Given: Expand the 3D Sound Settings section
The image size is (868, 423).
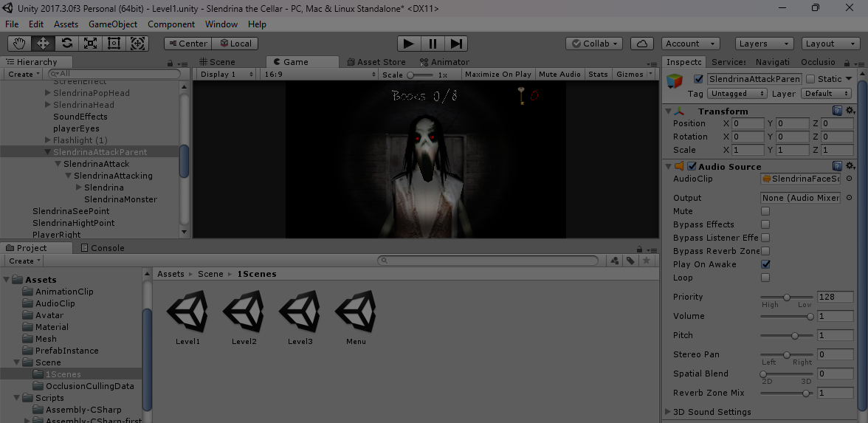Looking at the screenshot, I should point(668,411).
